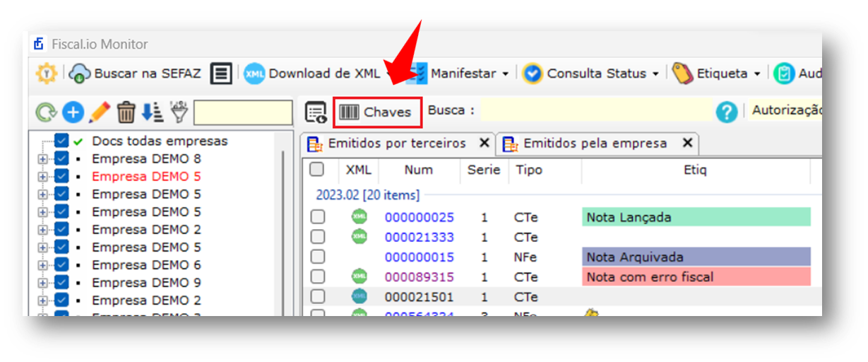This screenshot has height=362, width=868.
Task: Sort by the Etiq column header
Action: tap(695, 170)
